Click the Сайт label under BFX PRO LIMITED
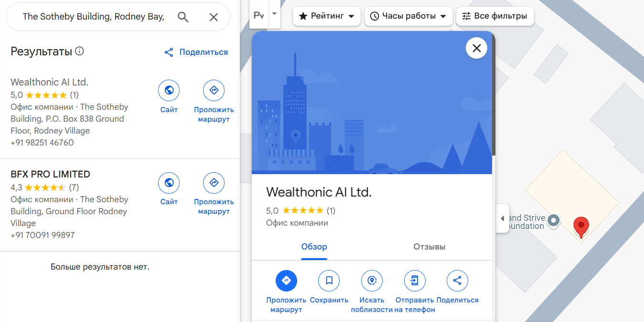 coord(169,202)
